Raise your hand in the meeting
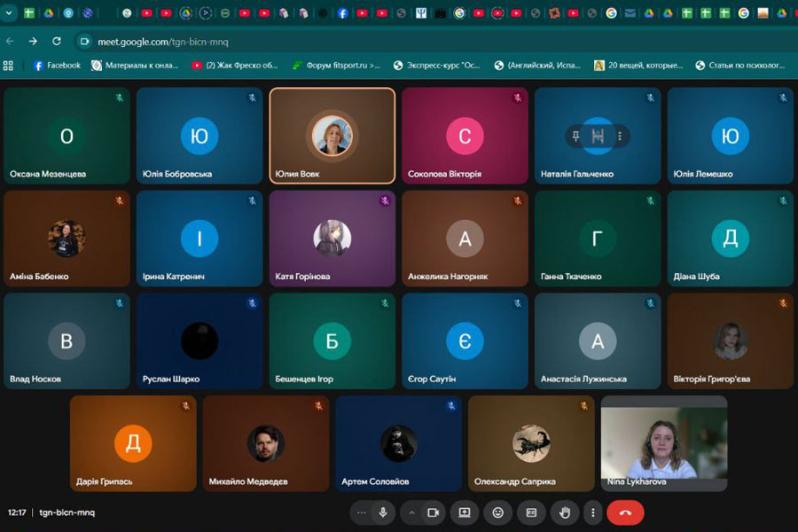The image size is (798, 532). (x=565, y=512)
